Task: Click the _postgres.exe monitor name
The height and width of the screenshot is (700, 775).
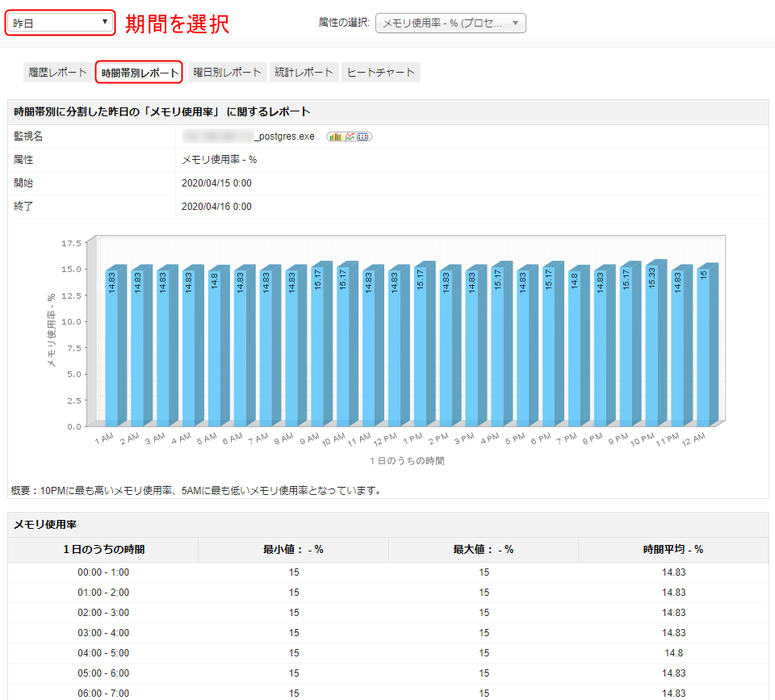Action: click(283, 136)
